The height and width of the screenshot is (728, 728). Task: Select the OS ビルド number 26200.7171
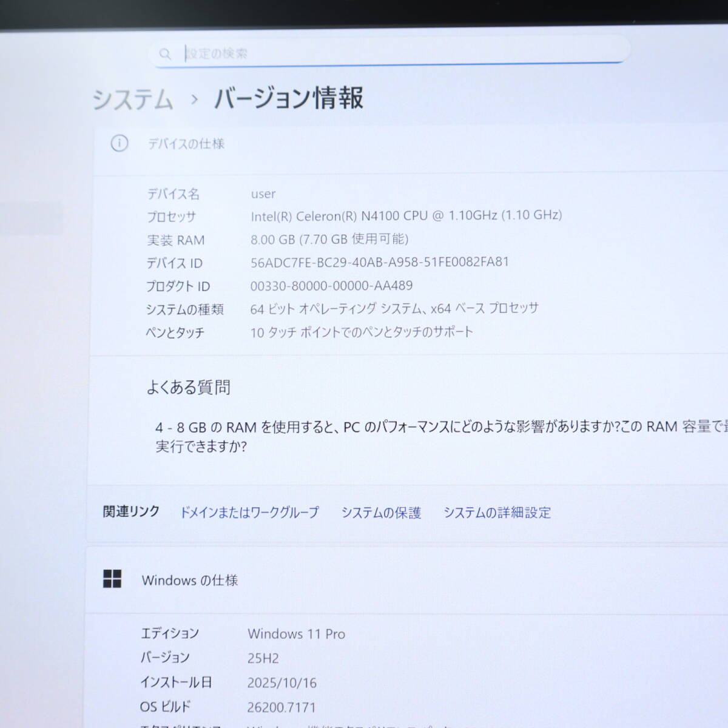(283, 706)
